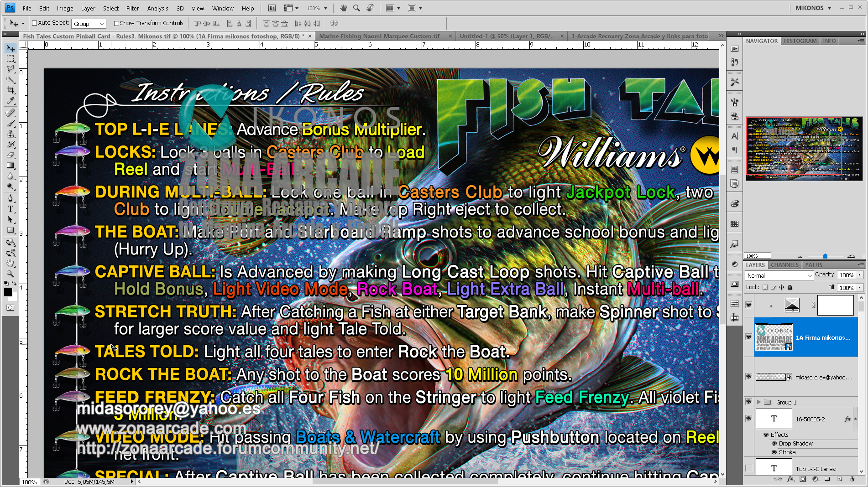Click the Link Layers icon in the Layers panel
Viewport: 868px width, 487px height.
click(x=778, y=479)
